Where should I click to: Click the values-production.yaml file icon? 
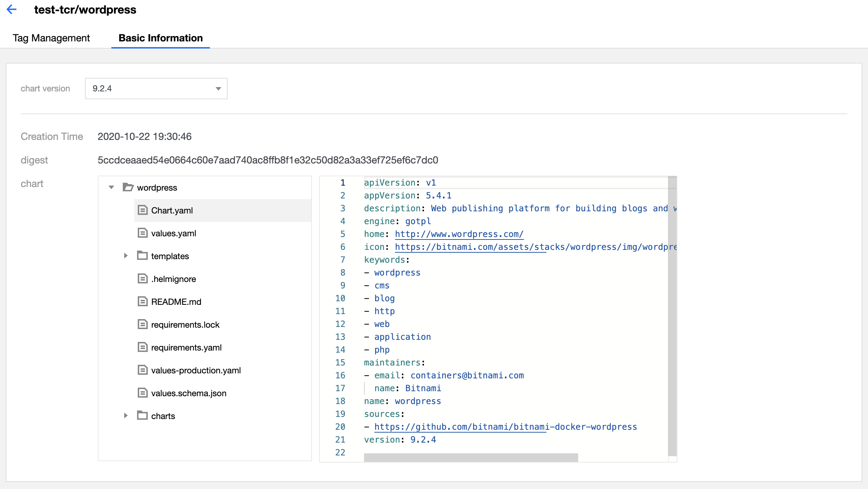tap(142, 370)
